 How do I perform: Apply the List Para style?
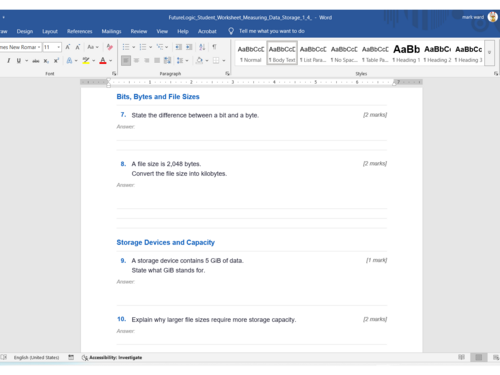coord(313,53)
